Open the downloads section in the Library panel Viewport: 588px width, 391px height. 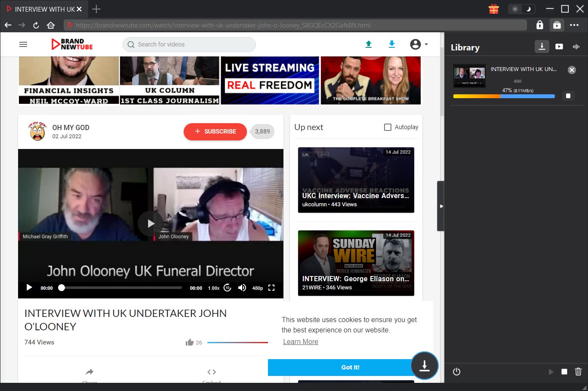coord(542,47)
